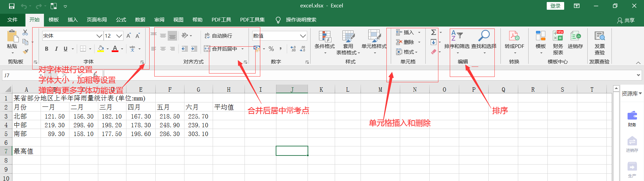
Task: Open 套用表格格式 table format gallery
Action: [x=348, y=42]
